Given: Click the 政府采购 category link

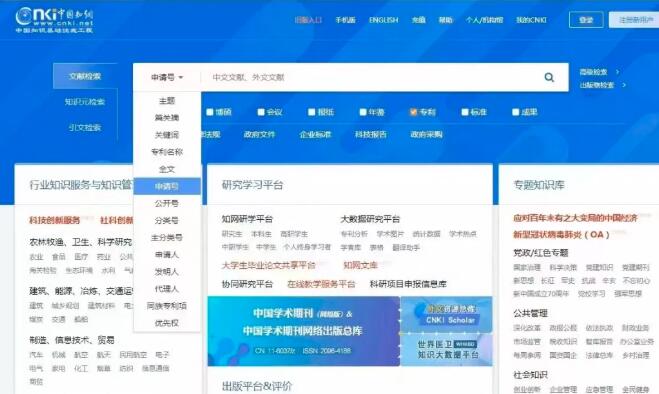Looking at the screenshot, I should point(426,135).
